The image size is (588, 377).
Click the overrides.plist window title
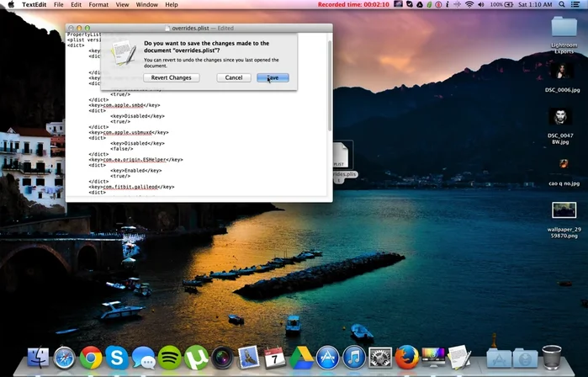click(x=190, y=28)
